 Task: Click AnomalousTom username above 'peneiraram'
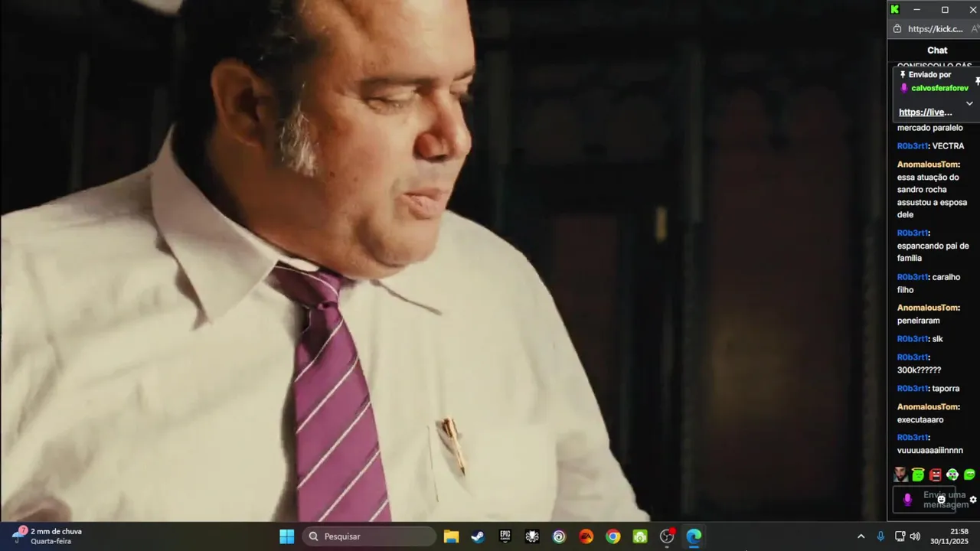[927, 308]
